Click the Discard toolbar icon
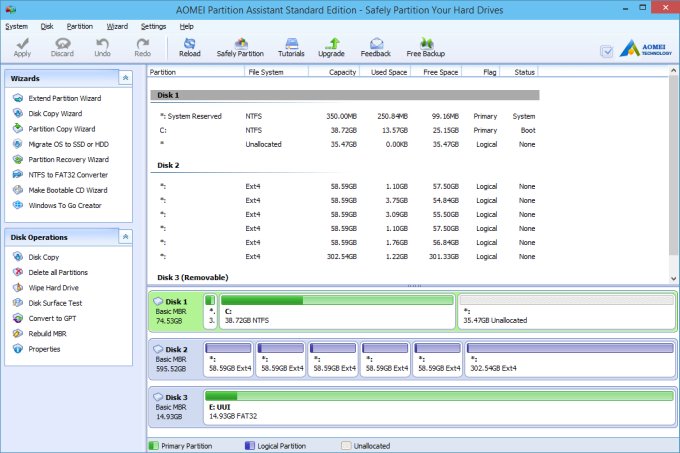 [63, 46]
